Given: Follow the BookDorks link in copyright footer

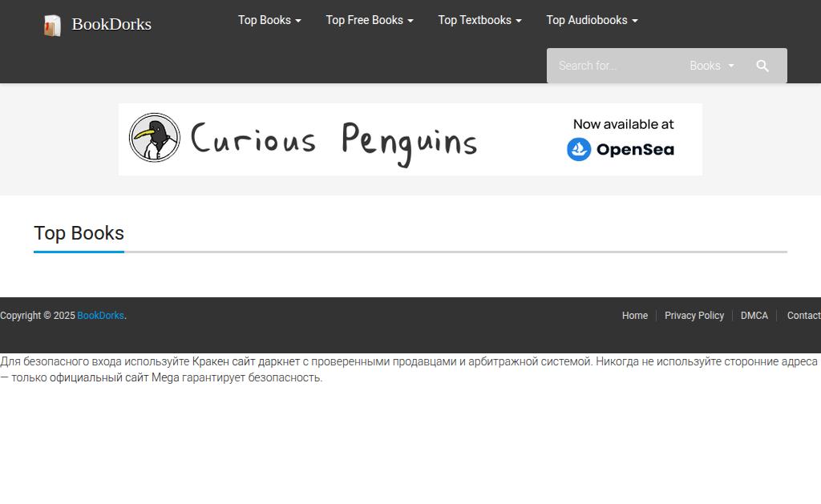Looking at the screenshot, I should pos(100,316).
